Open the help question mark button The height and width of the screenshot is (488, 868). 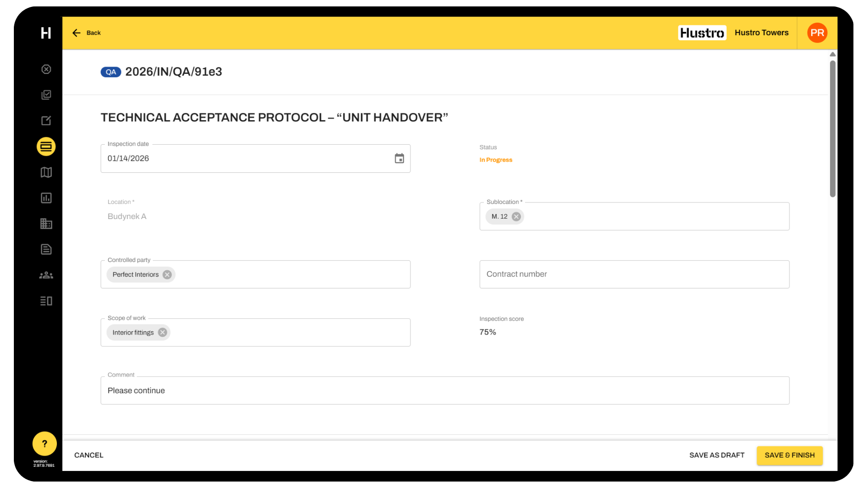tap(45, 444)
